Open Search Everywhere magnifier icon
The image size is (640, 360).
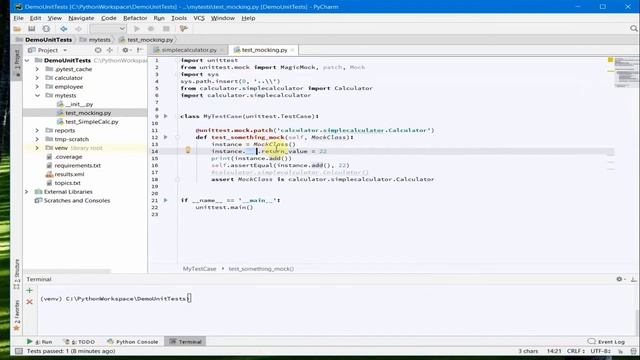point(633,29)
